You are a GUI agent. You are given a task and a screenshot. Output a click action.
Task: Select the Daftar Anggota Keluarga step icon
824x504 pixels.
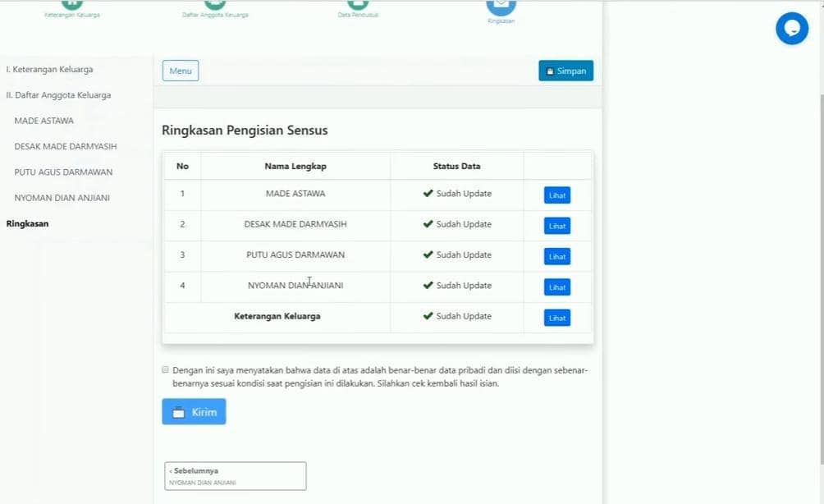pos(216,5)
